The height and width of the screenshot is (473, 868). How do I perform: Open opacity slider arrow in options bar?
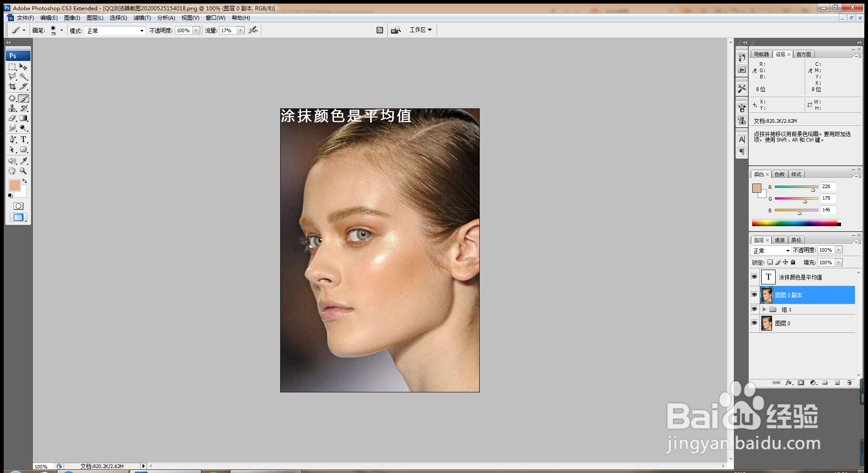[x=196, y=30]
